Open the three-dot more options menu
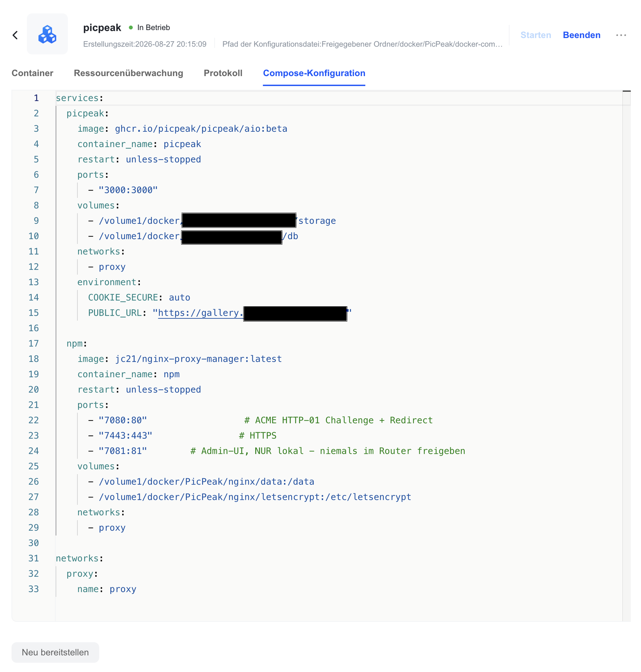 621,35
